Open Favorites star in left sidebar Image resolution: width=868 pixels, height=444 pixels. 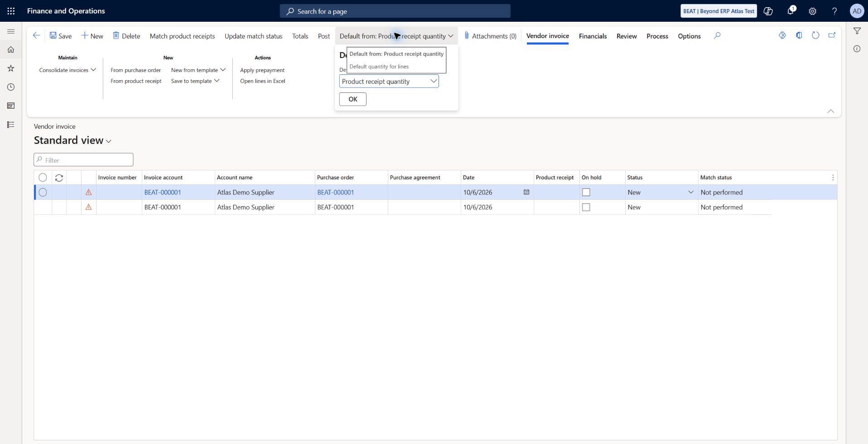[x=11, y=68]
